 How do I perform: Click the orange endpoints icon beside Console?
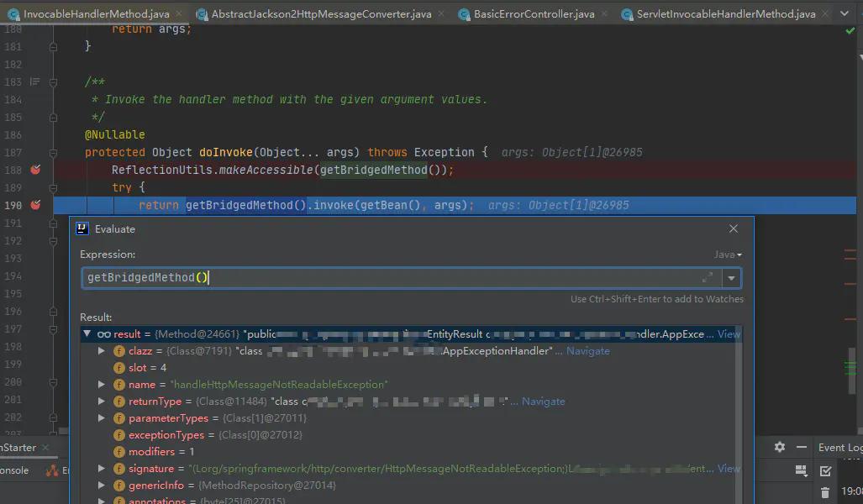click(x=52, y=470)
